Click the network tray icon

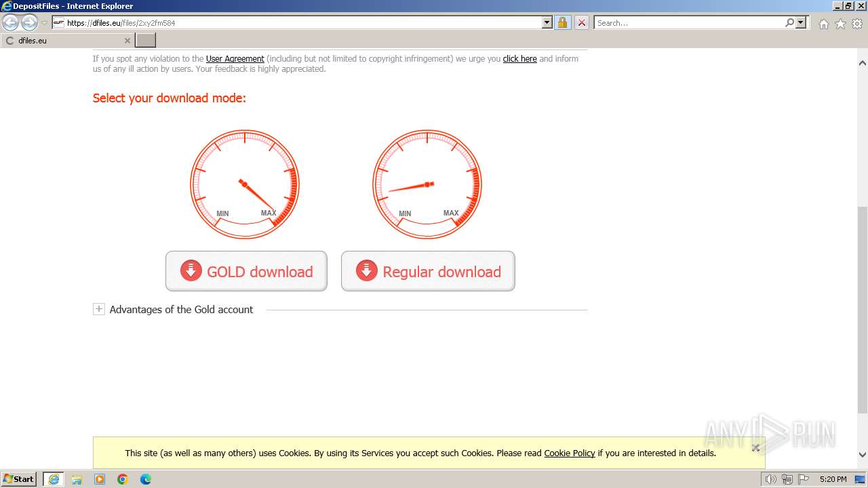click(x=787, y=479)
